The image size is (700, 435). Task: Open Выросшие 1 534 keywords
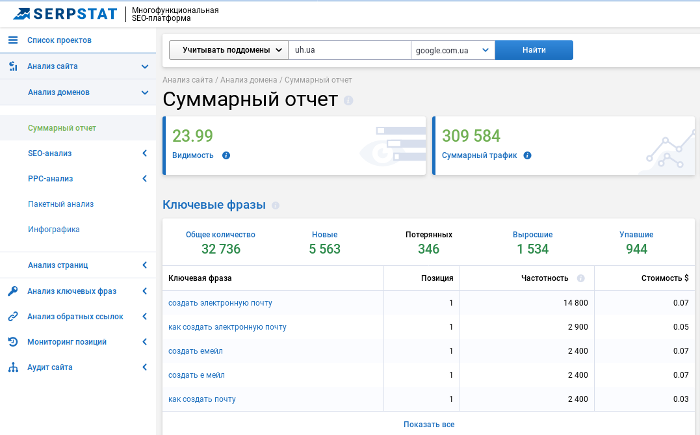tap(533, 243)
